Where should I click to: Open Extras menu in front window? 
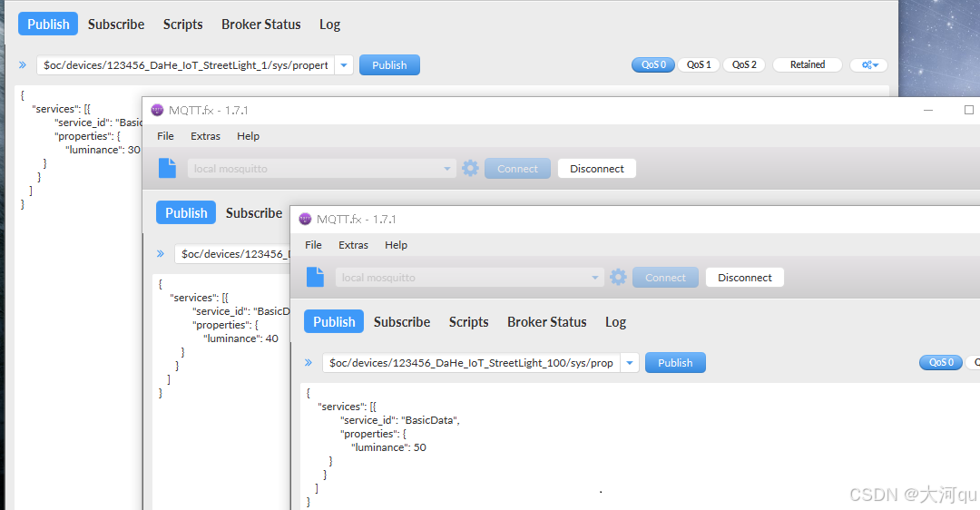353,245
